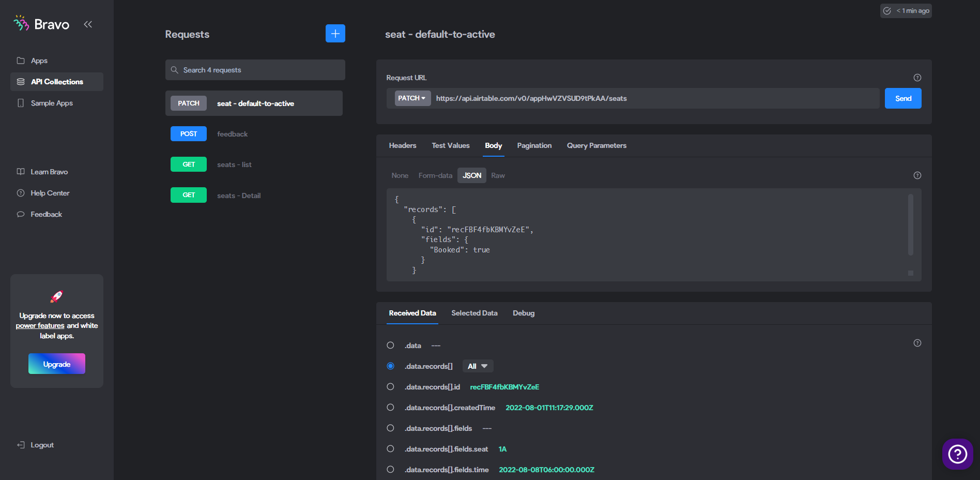Image resolution: width=980 pixels, height=480 pixels.
Task: Switch to the Query Parameters tab
Action: (596, 145)
